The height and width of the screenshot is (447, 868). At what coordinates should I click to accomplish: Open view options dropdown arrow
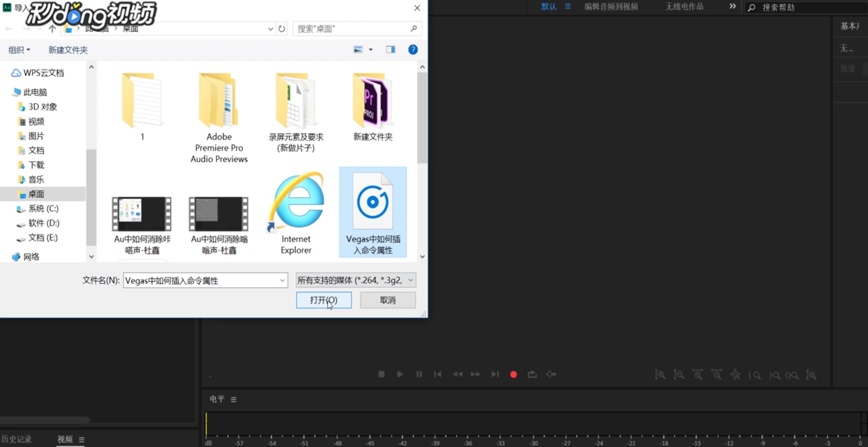coord(371,49)
